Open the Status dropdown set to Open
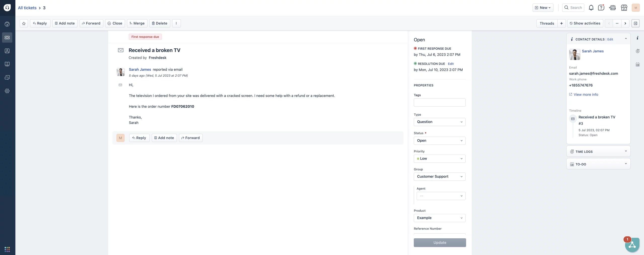644x255 pixels. [439, 141]
